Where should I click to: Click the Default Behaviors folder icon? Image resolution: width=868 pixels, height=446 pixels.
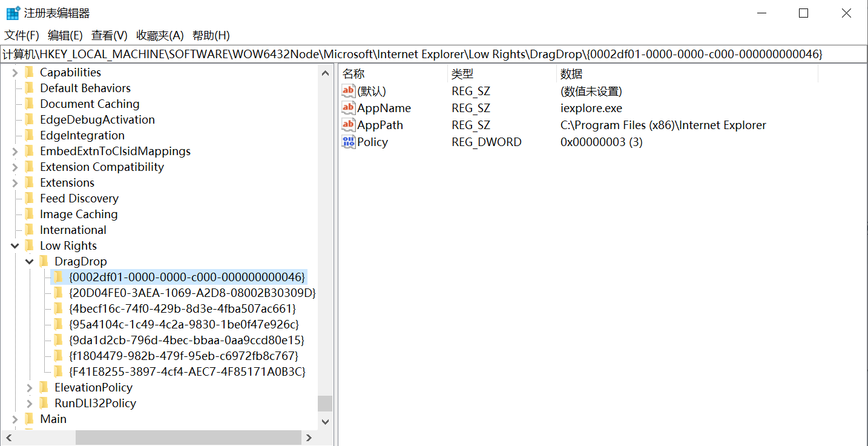coord(29,88)
